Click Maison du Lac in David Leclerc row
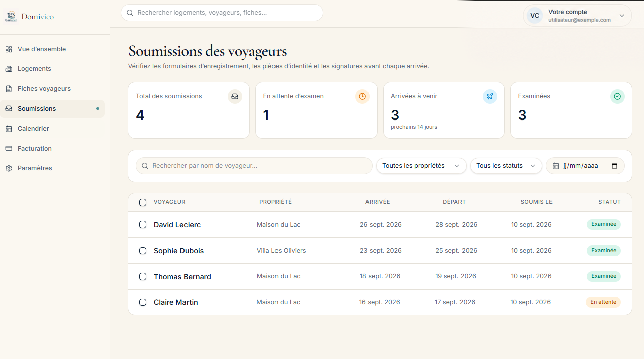This screenshot has height=359, width=644. pyautogui.click(x=279, y=225)
